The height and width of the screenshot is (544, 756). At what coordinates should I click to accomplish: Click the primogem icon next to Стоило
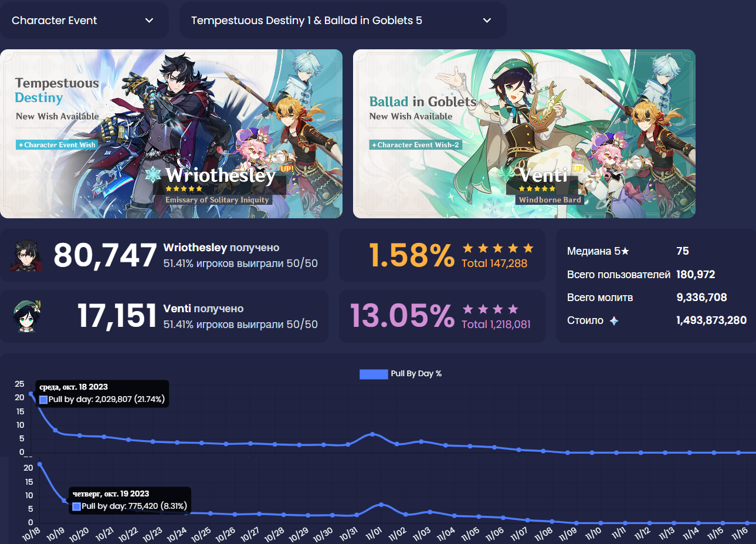[x=614, y=321]
